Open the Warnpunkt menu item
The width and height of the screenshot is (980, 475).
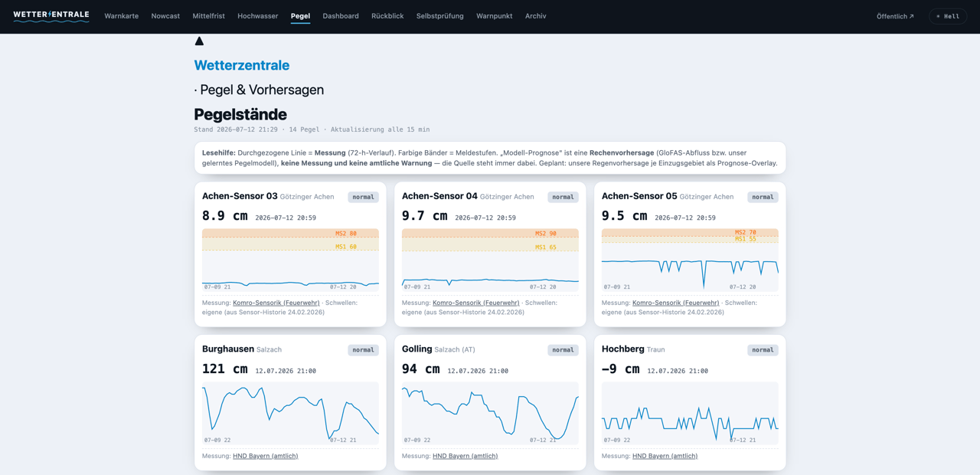(x=495, y=16)
